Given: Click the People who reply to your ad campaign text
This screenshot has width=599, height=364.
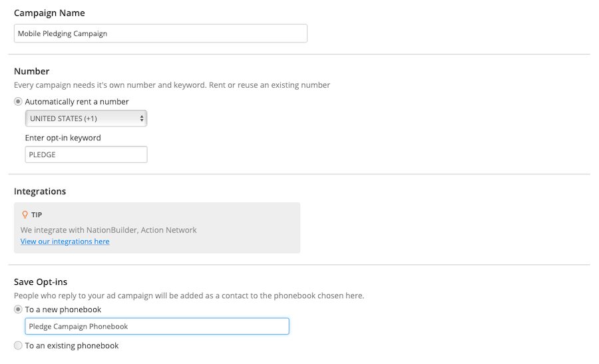Looking at the screenshot, I should coord(189,295).
